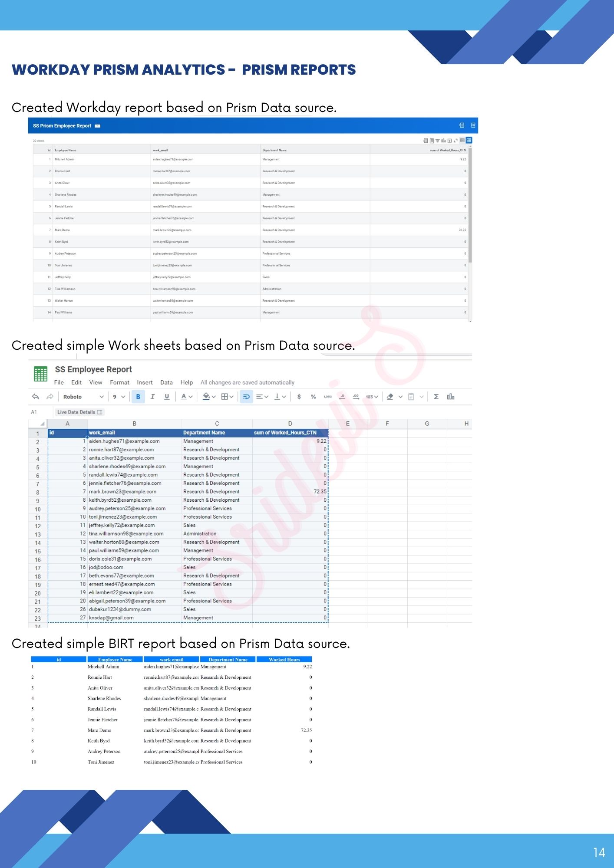
Task: Click knsdap@gmail.com cell in worksheet
Action: coord(134,618)
